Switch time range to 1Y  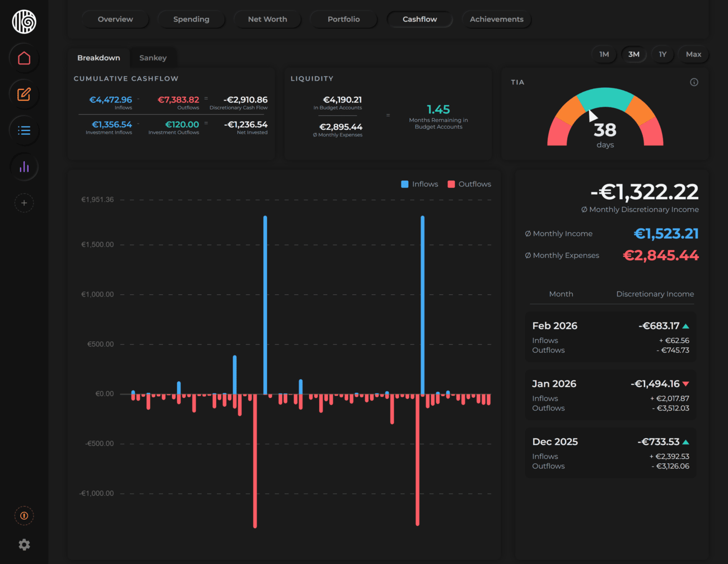point(662,54)
